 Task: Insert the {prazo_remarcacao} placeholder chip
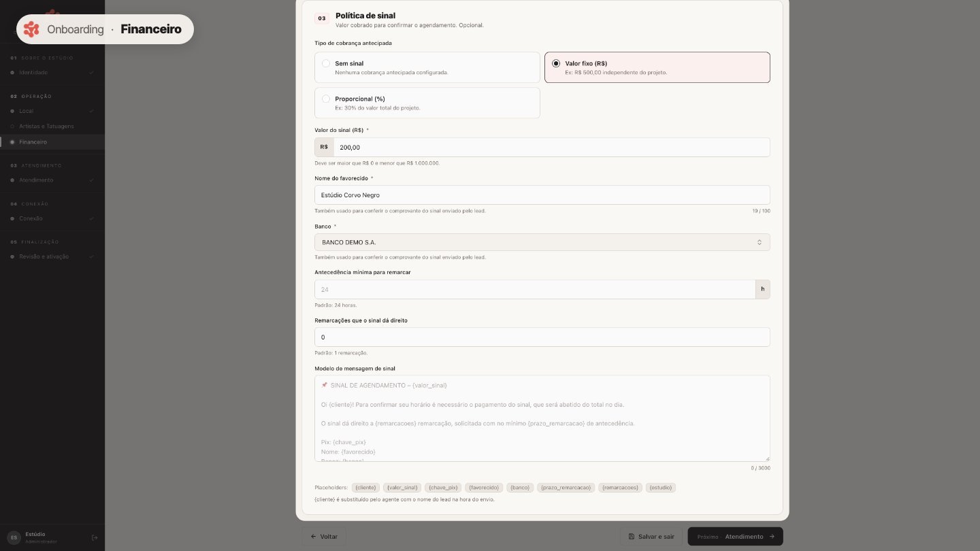coord(566,488)
